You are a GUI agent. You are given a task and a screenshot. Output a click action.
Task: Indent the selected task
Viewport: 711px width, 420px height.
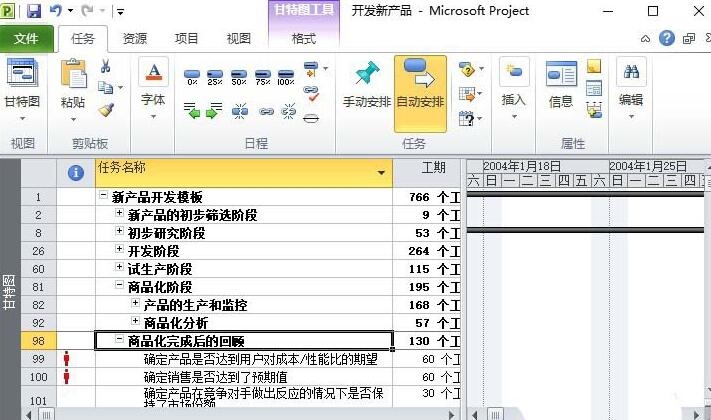click(214, 110)
